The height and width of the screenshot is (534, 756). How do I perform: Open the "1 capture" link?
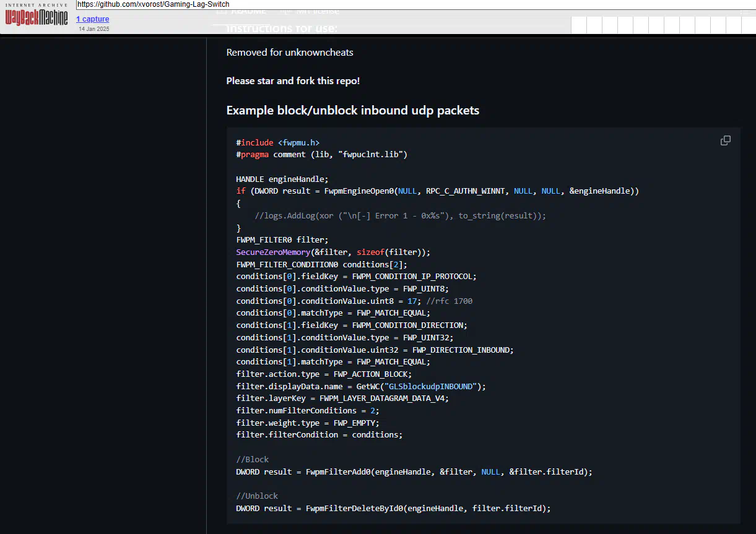92,19
